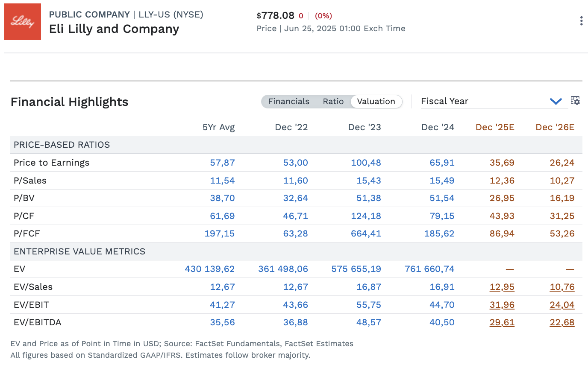Open the Dec '25E EV/EBITDA estimate 29,61
The width and height of the screenshot is (588, 368).
502,322
